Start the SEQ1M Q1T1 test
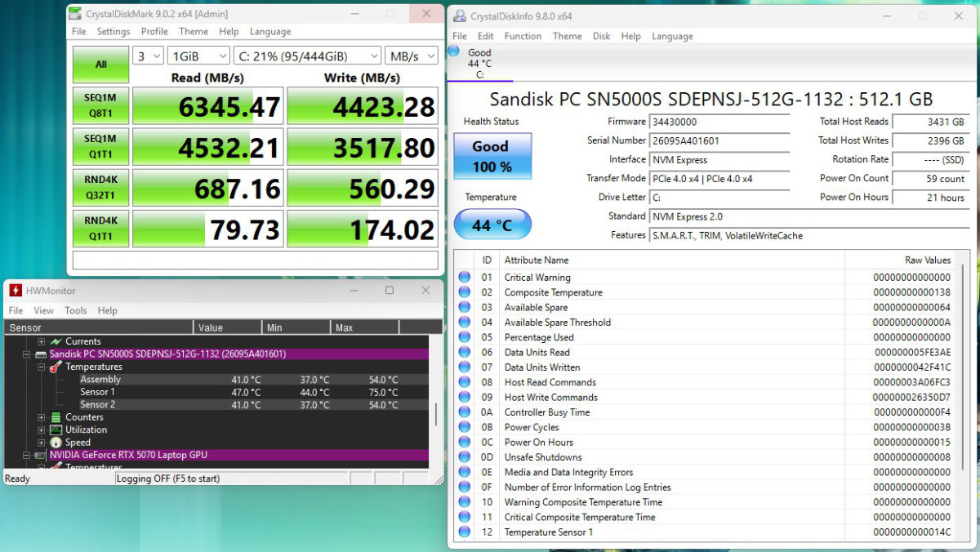Screen dimensions: 980x552 (100, 147)
